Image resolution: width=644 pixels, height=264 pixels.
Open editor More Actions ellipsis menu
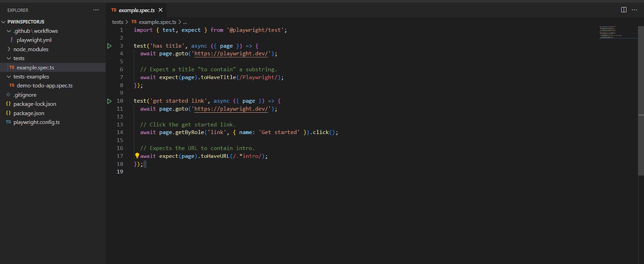[634, 10]
